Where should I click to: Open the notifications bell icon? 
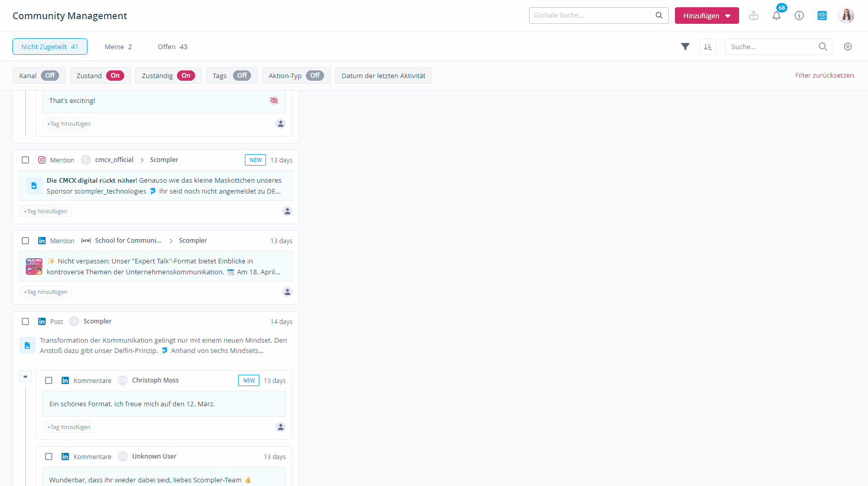click(x=776, y=16)
